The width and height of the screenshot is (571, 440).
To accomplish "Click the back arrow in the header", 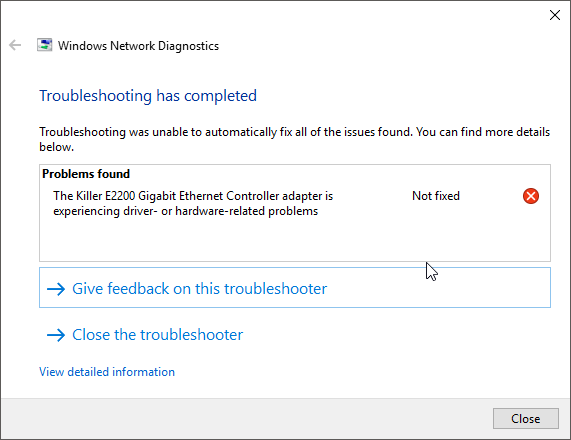I will [15, 45].
